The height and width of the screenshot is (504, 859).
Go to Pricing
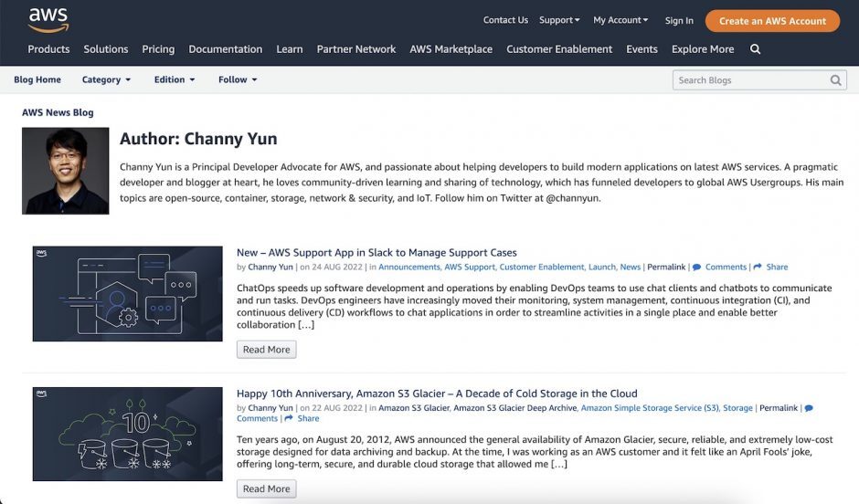(x=158, y=49)
